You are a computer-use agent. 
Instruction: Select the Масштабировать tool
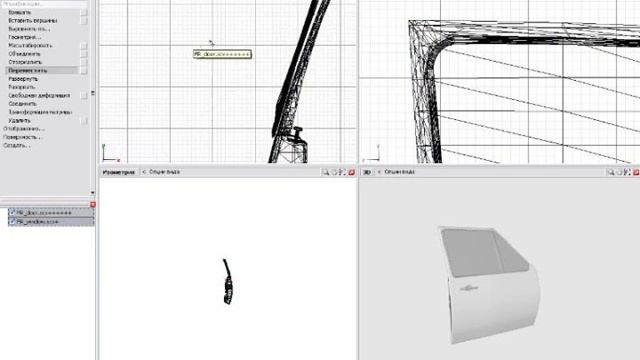coord(30,46)
